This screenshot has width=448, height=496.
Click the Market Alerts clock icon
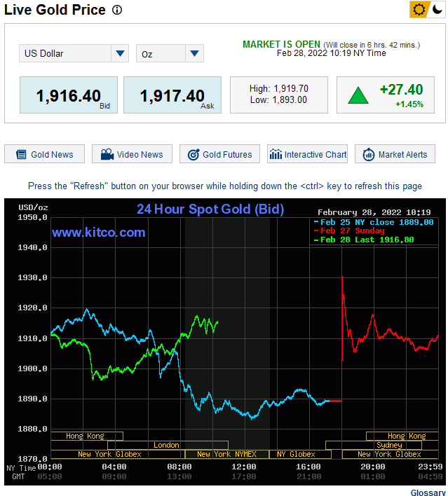click(x=369, y=154)
